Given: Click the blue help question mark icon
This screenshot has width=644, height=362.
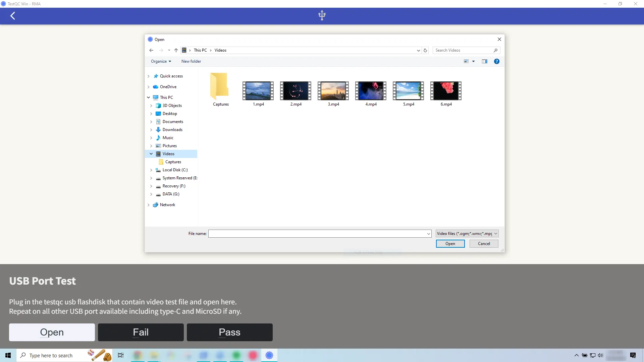Looking at the screenshot, I should pyautogui.click(x=497, y=61).
